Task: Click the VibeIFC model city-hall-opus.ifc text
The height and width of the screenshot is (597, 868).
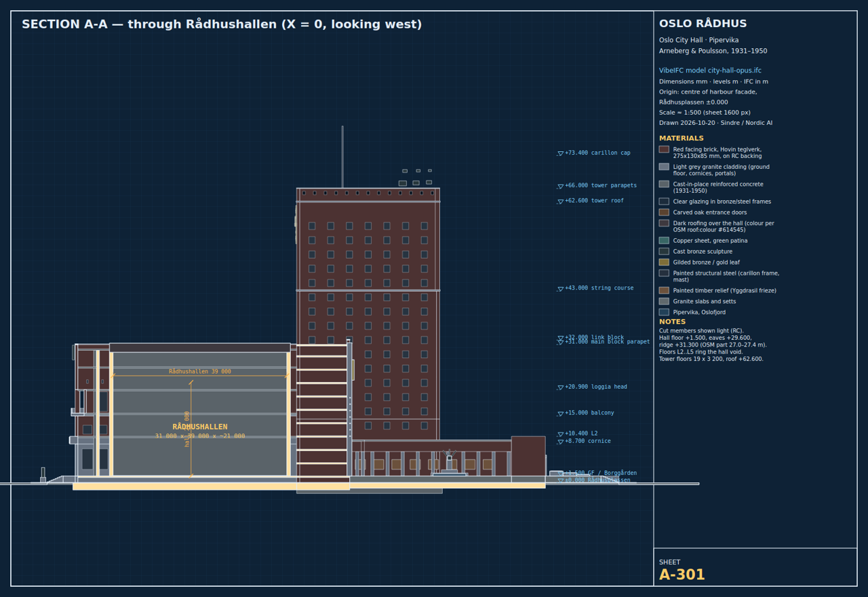Action: pos(710,71)
